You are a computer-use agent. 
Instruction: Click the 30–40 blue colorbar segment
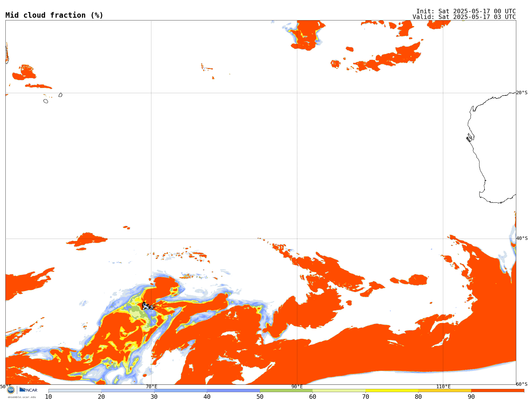(x=181, y=391)
